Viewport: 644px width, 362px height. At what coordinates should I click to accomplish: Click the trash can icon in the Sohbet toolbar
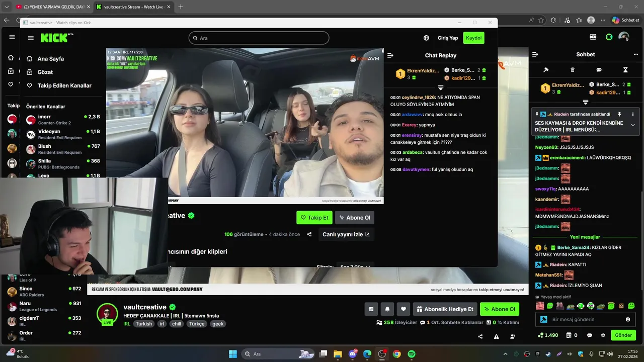(x=573, y=70)
